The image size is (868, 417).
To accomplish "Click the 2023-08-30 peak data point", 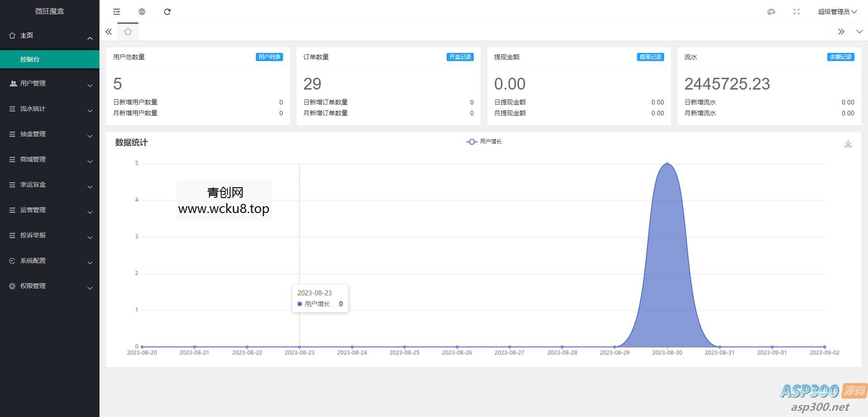I will click(667, 164).
